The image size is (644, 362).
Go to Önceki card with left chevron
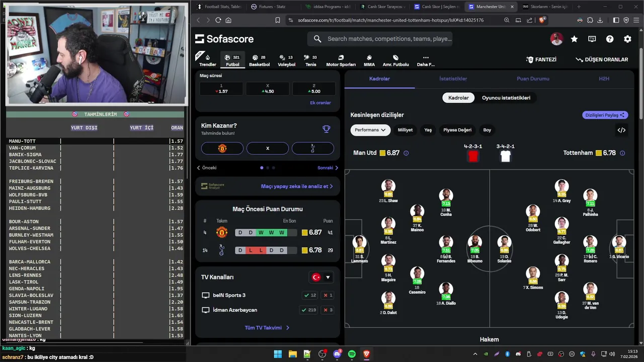[x=207, y=168]
